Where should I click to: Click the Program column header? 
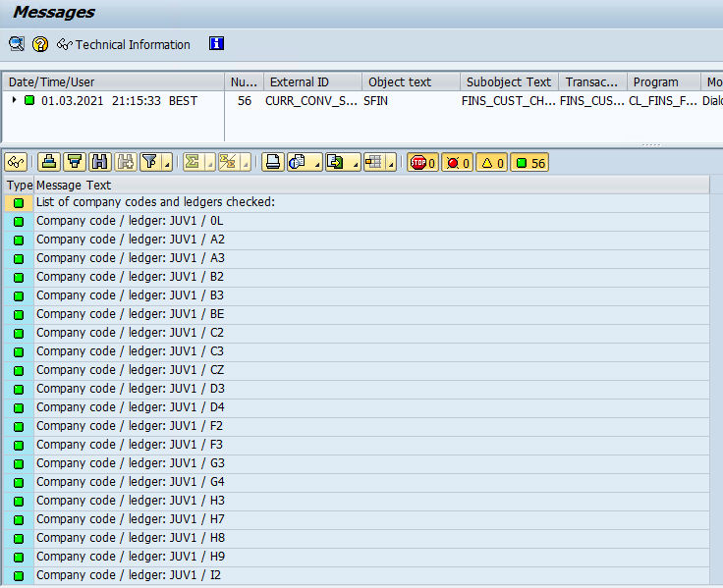pos(663,81)
